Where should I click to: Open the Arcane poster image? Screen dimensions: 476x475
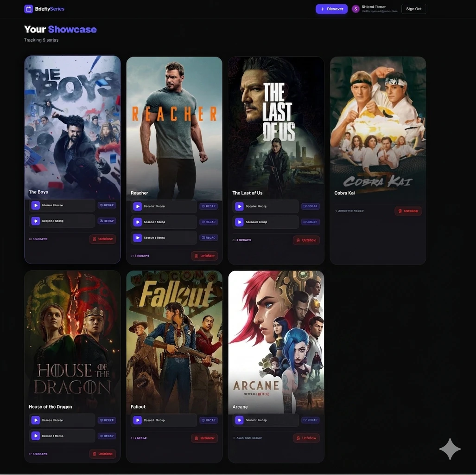coord(276,342)
